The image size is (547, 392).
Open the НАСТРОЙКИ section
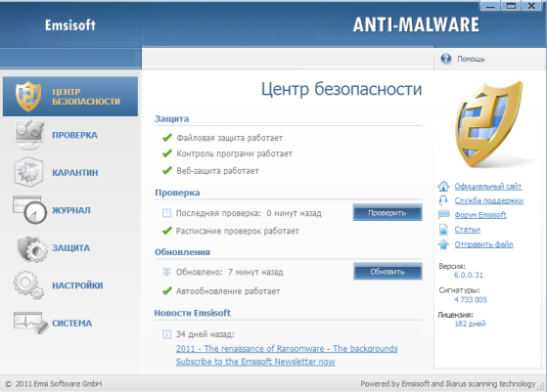(x=77, y=285)
